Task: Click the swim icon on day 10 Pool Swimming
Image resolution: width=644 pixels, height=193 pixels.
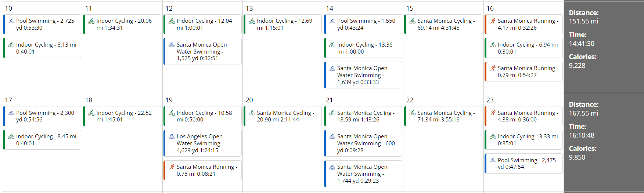Action: 11,21
